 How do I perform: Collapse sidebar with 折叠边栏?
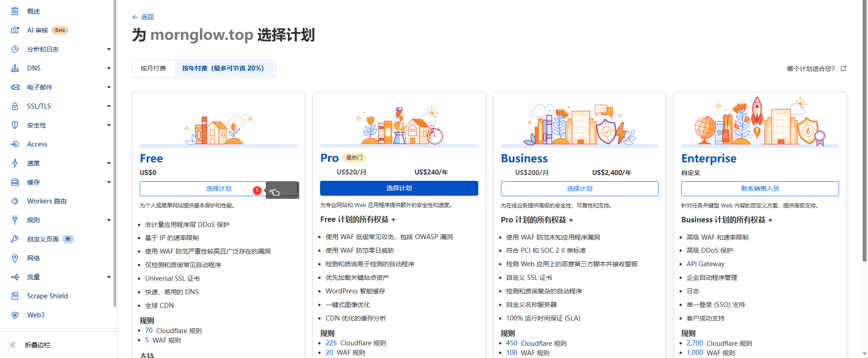tap(37, 345)
